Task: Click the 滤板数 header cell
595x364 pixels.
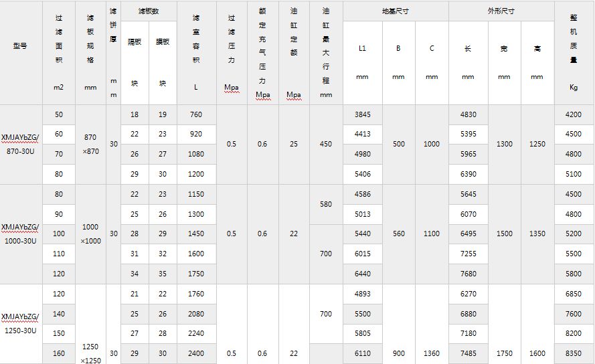Action: pos(149,12)
